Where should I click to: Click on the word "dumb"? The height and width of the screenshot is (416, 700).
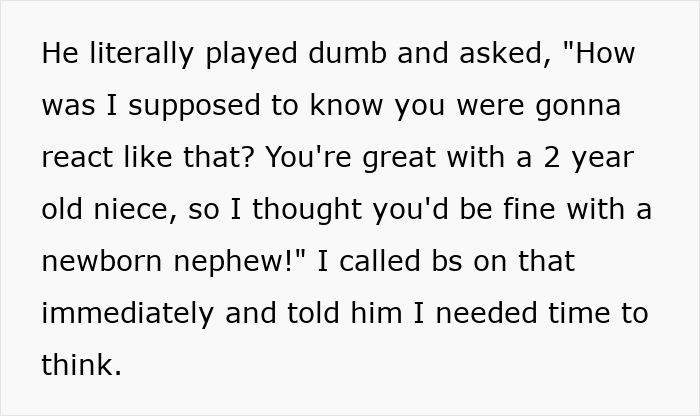(x=337, y=54)
